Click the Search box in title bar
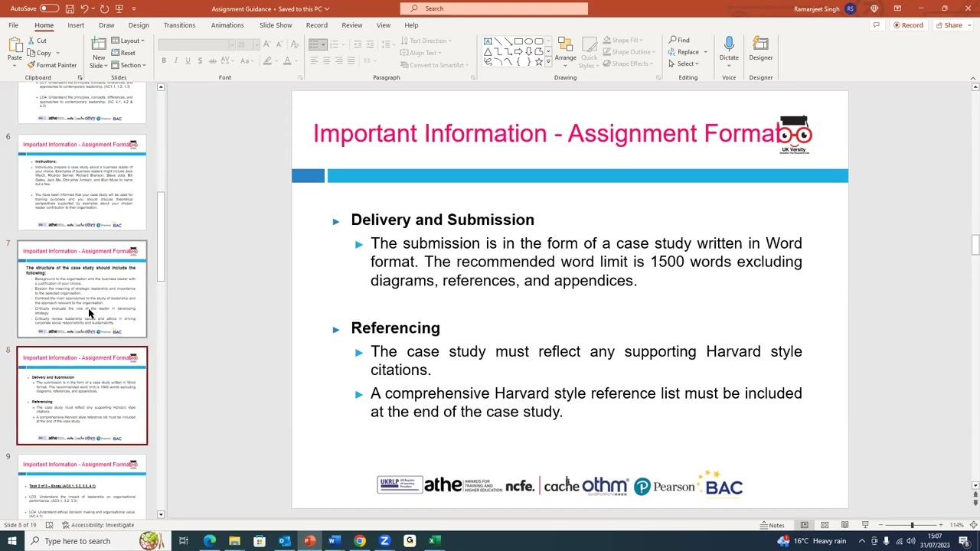Viewport: 980px width, 551px height. tap(495, 8)
